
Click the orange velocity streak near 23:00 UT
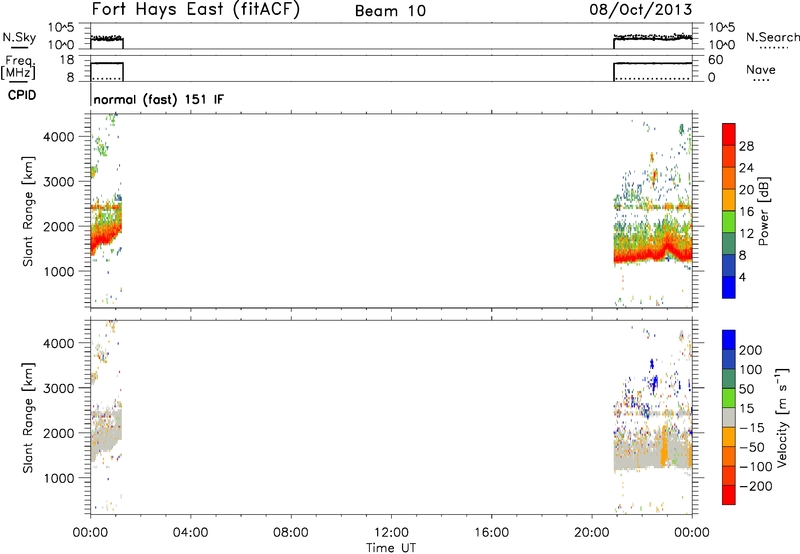coord(664,447)
